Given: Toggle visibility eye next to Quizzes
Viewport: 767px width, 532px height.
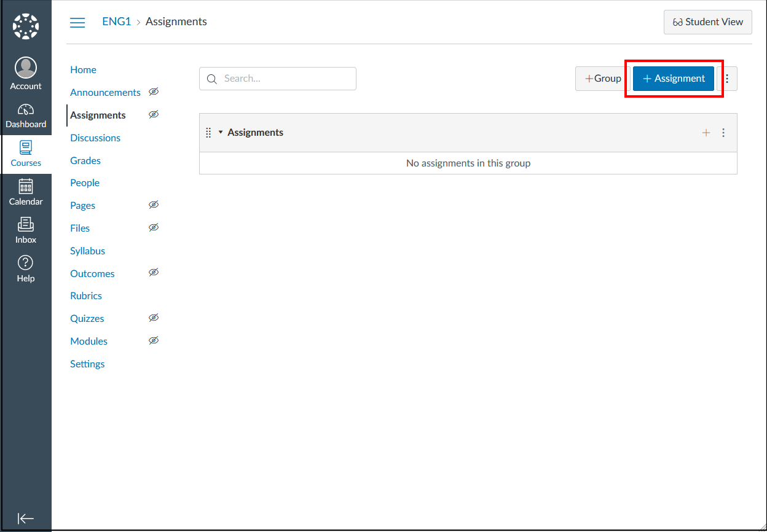Looking at the screenshot, I should click(x=154, y=318).
